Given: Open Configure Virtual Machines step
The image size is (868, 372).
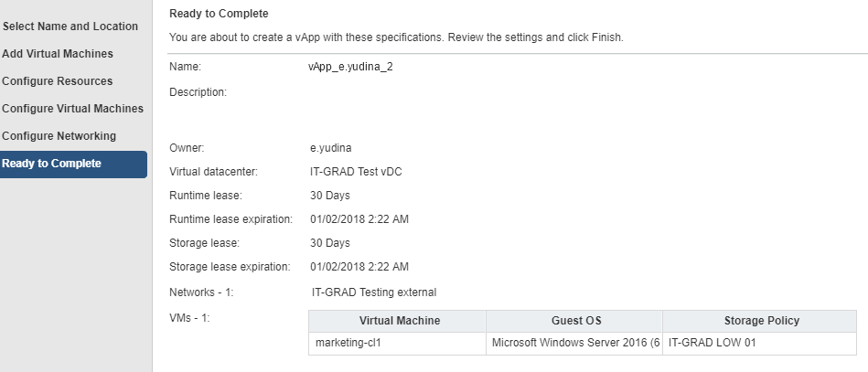Looking at the screenshot, I should pyautogui.click(x=72, y=109).
